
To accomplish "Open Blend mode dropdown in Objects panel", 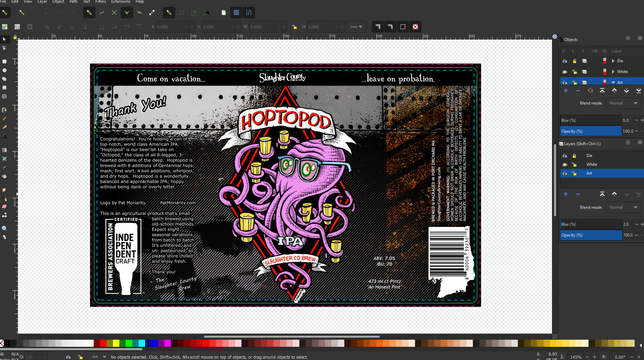I will [623, 103].
